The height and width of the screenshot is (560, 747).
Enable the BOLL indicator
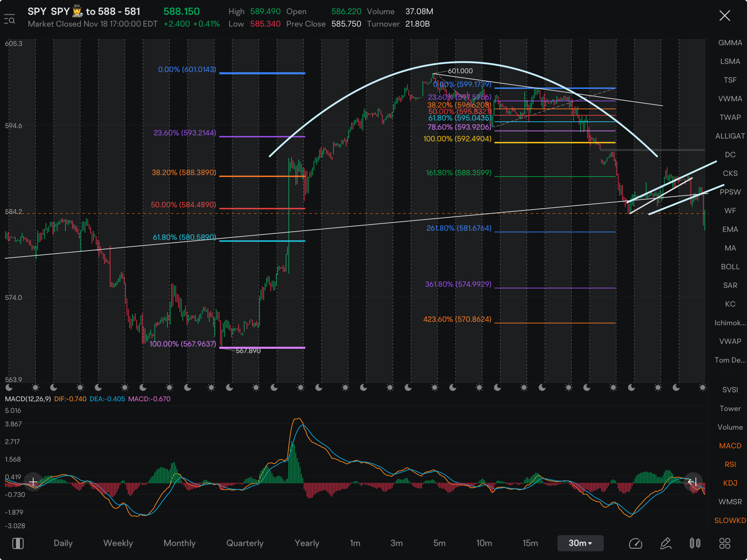(730, 267)
